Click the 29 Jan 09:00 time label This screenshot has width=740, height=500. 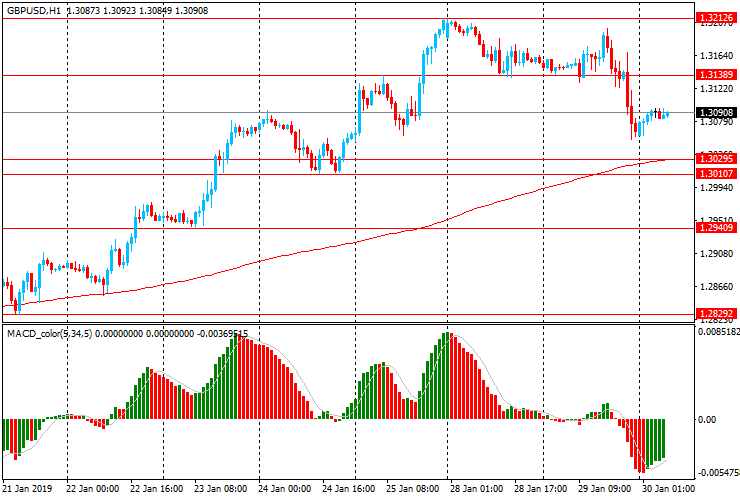(605, 489)
